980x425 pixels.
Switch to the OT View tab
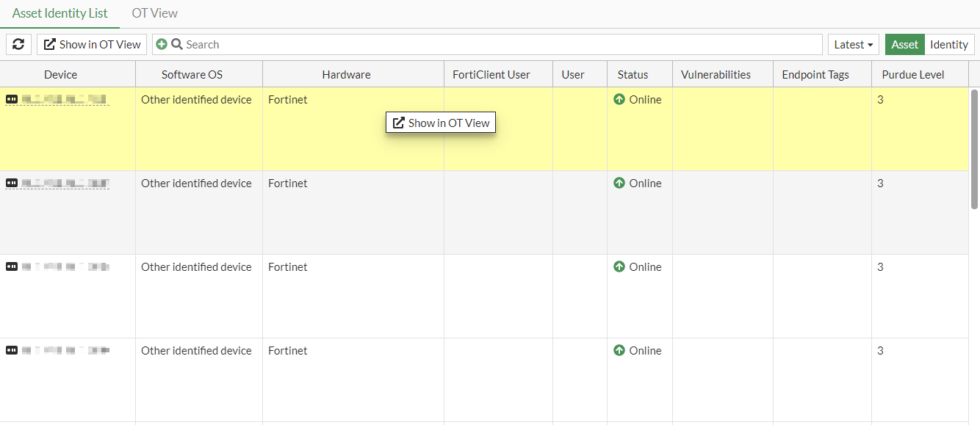(154, 12)
